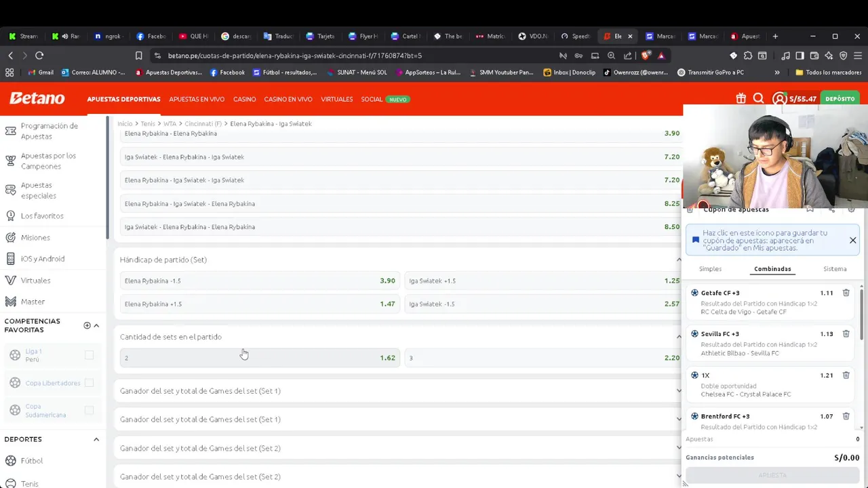
Task: Open Todos los marcadores folder
Action: click(x=828, y=73)
